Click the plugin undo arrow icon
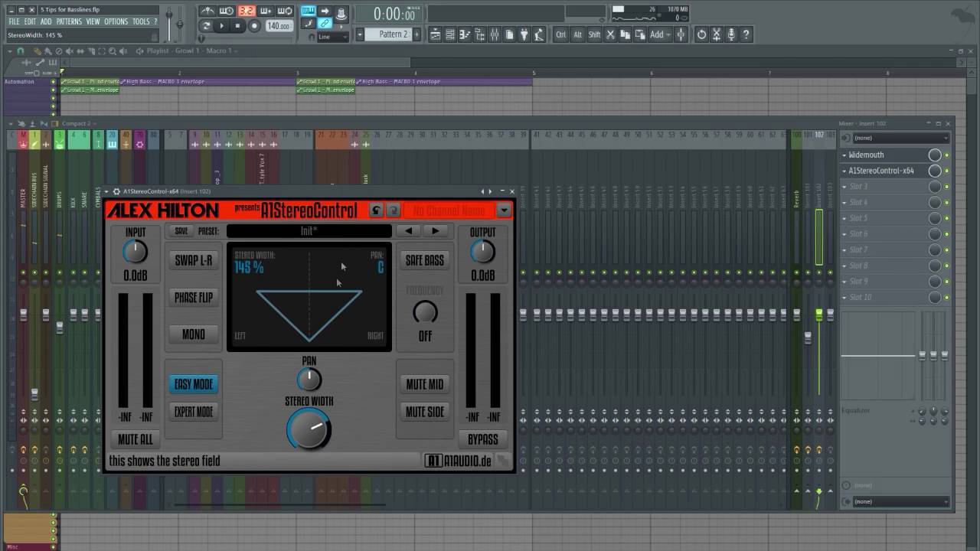The image size is (980, 551). point(376,210)
